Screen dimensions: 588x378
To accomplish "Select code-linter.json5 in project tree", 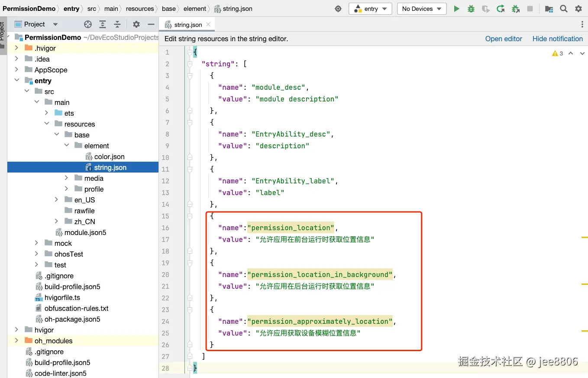I will click(x=60, y=373).
